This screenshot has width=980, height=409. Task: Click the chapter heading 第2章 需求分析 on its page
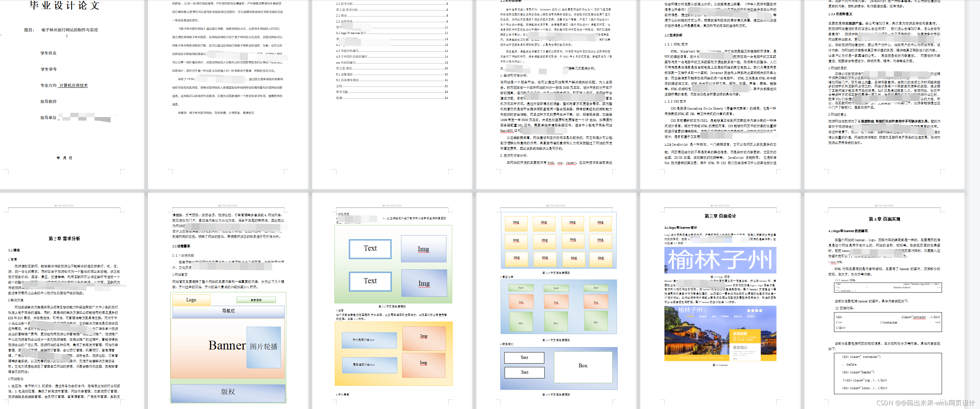64,238
